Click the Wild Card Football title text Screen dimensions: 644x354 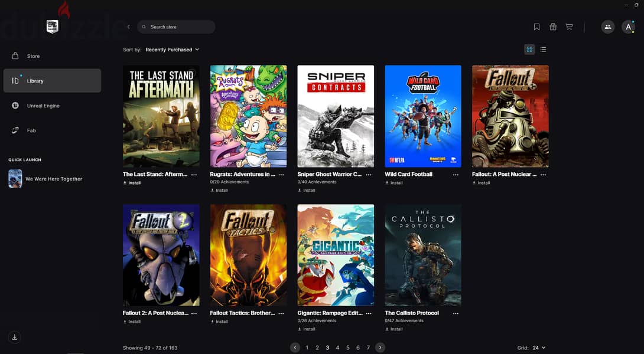[409, 174]
